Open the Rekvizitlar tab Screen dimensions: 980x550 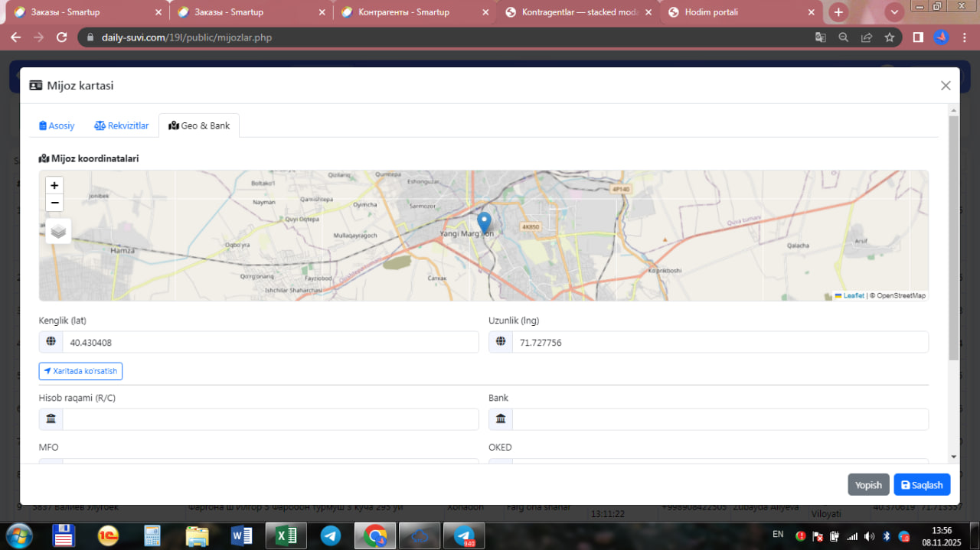click(122, 125)
